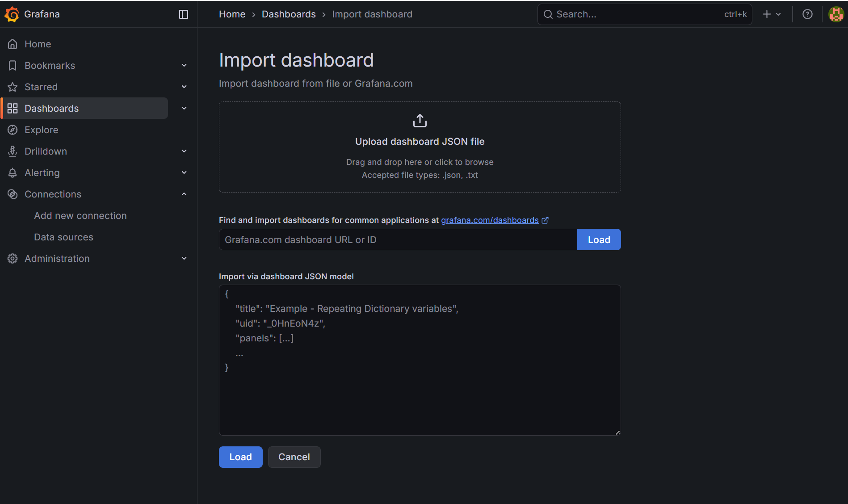Click the Explore compass icon

tap(13, 130)
